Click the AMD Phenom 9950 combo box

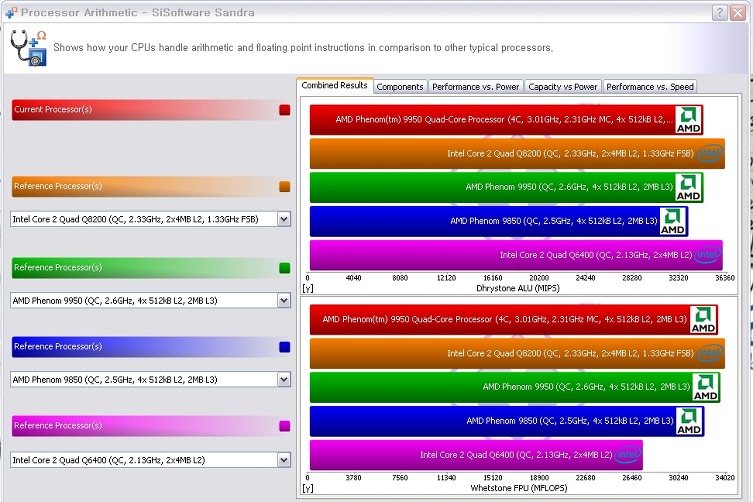pos(150,301)
